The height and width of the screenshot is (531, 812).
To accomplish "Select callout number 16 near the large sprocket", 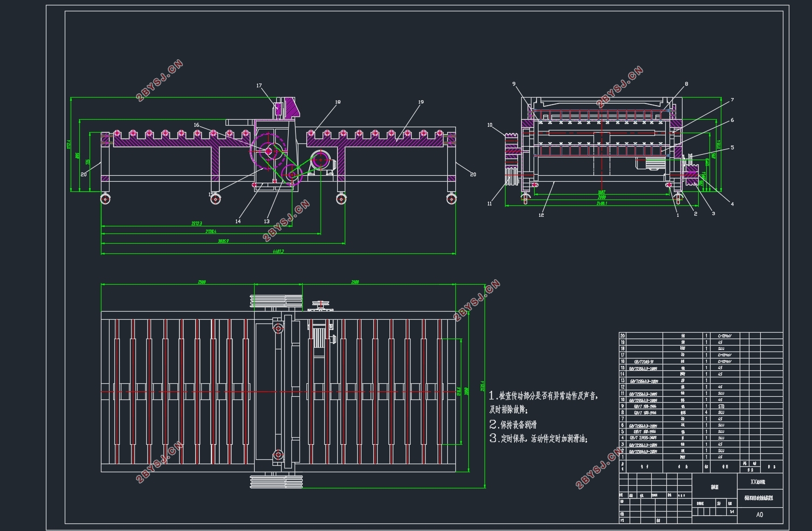I will tap(196, 125).
